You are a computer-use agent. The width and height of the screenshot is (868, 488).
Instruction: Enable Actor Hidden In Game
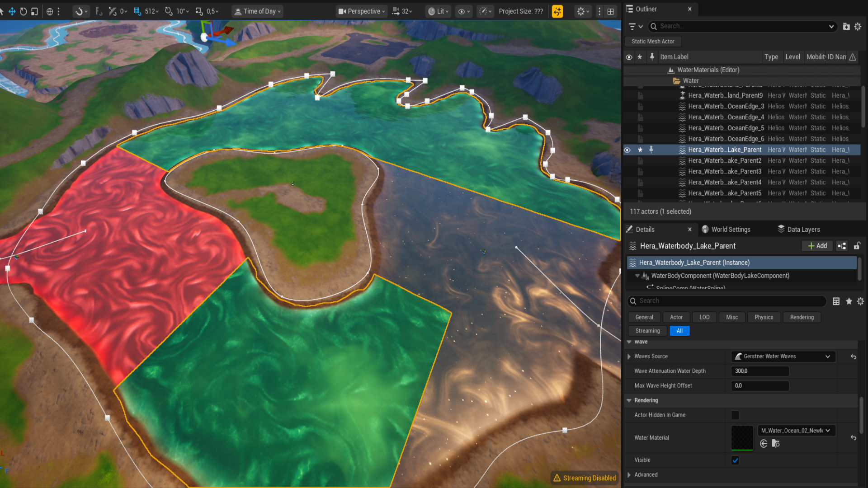[735, 415]
